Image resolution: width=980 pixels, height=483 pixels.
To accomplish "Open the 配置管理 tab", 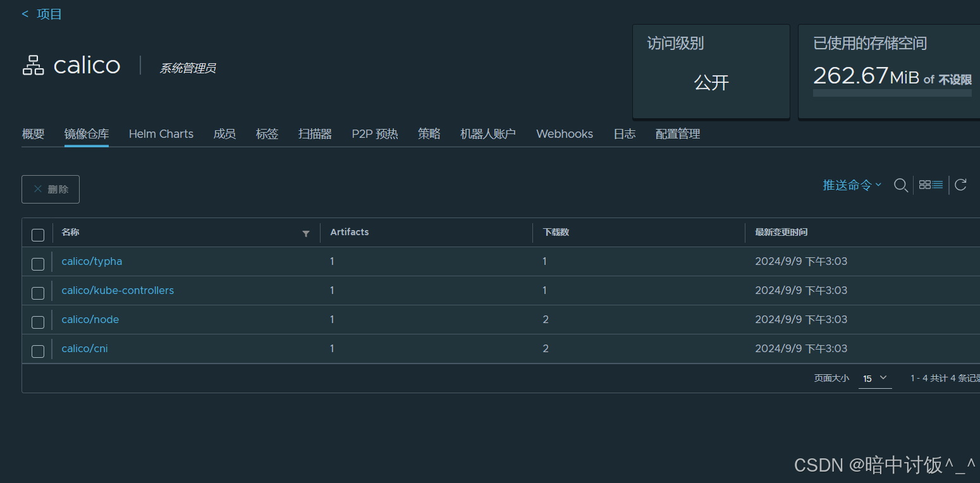I will [x=678, y=134].
